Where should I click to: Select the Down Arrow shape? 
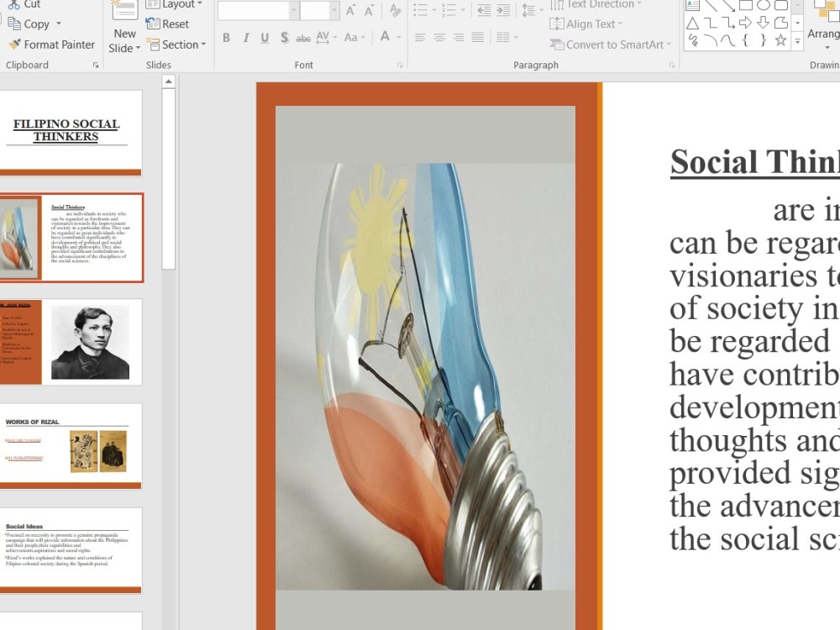[x=763, y=23]
